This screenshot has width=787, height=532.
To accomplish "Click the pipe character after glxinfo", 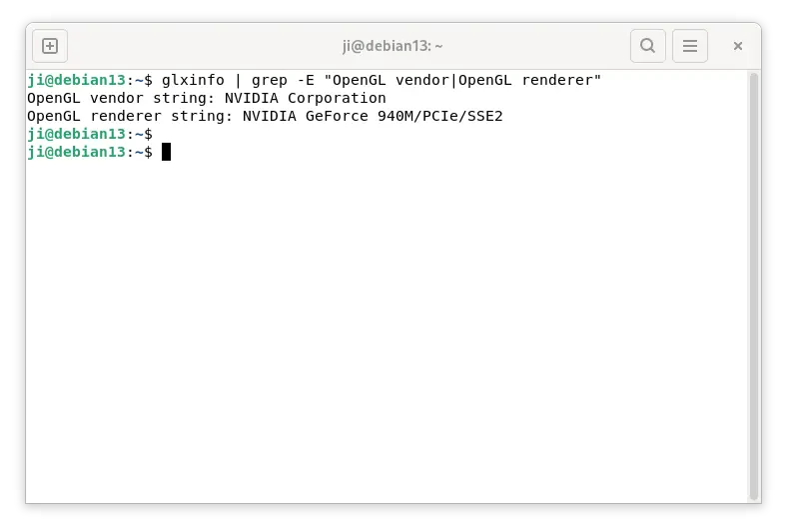I will click(x=238, y=80).
